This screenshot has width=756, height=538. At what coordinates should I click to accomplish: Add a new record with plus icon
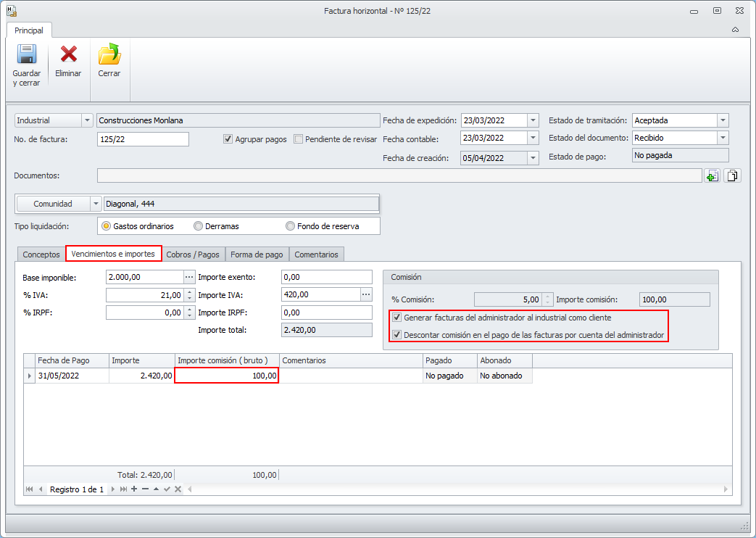[x=134, y=489]
